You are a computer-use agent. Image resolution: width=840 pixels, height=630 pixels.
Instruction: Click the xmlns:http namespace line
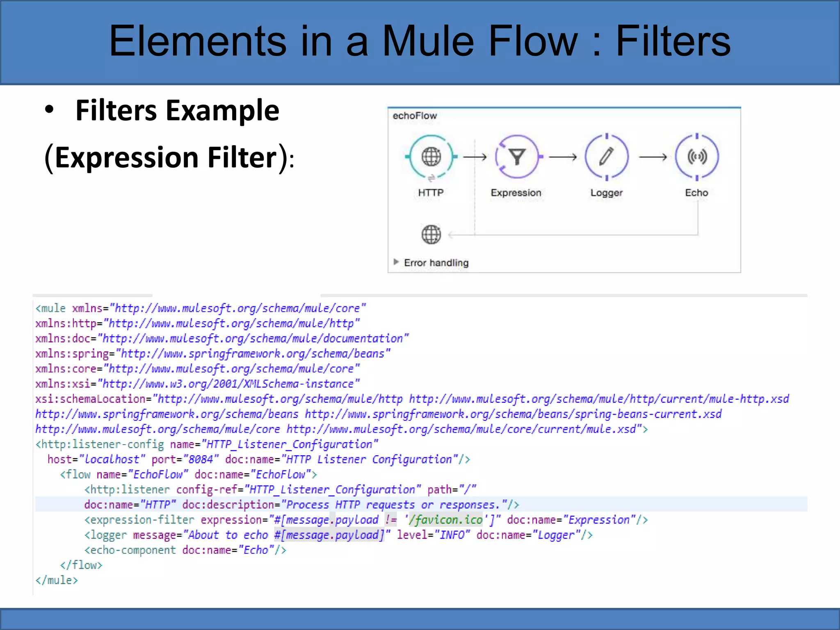(197, 323)
